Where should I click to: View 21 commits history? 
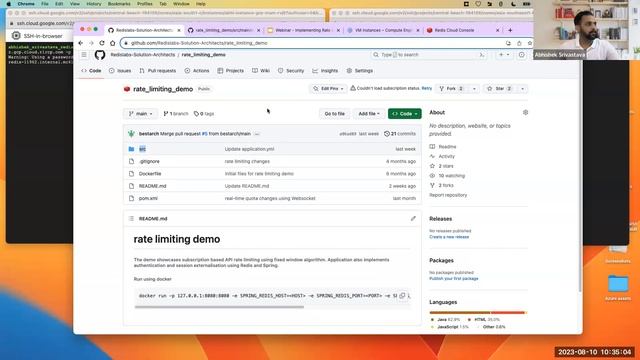pos(400,134)
